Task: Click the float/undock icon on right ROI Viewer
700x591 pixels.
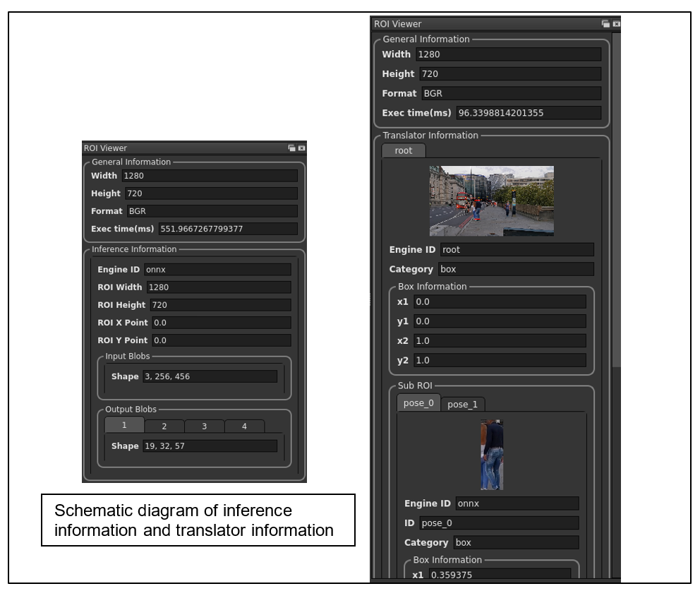Action: pos(605,23)
